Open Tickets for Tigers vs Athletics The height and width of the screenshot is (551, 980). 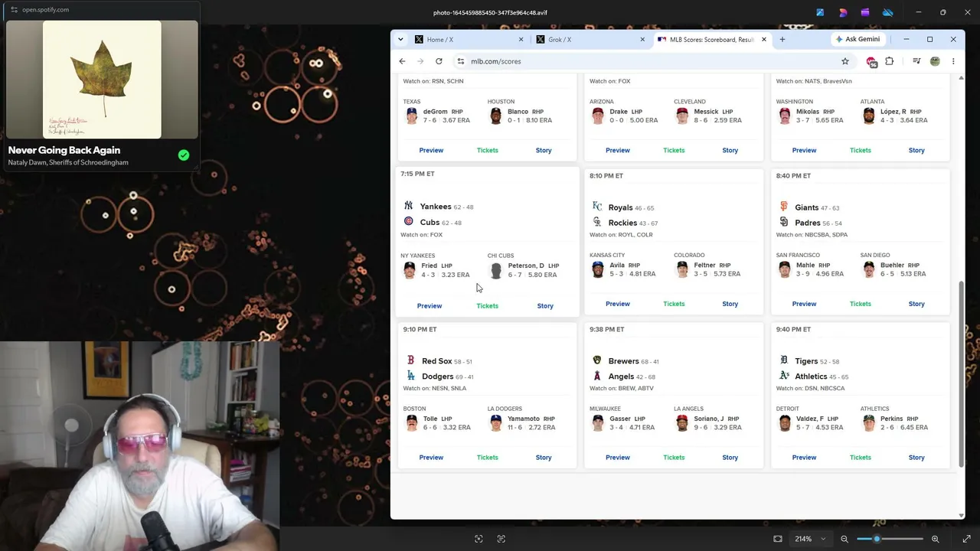point(861,458)
